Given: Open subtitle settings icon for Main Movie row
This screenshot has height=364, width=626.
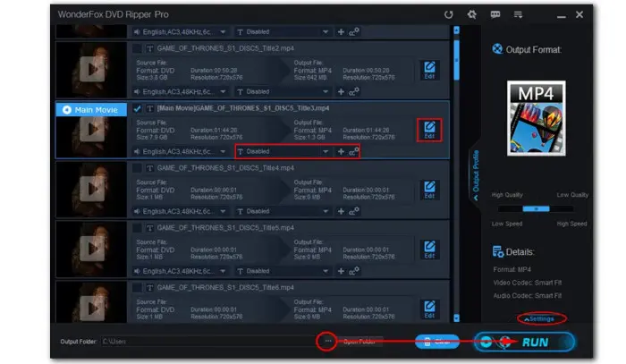Looking at the screenshot, I should pos(354,152).
